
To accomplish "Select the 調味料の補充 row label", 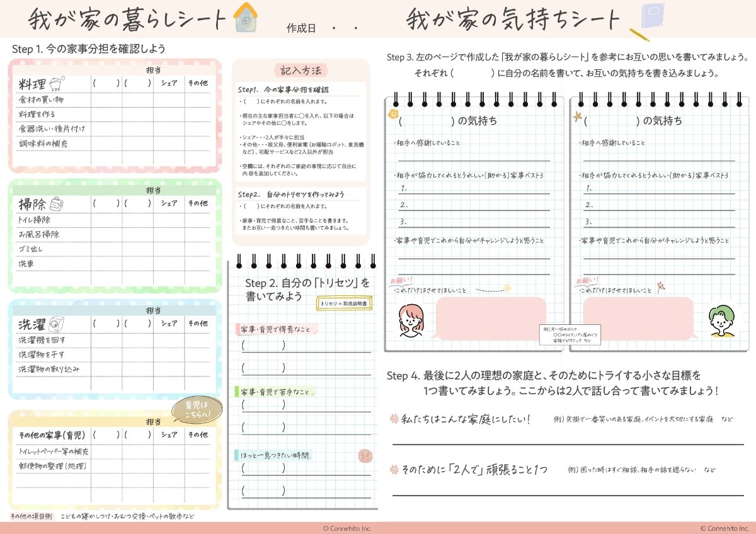I will point(43,144).
